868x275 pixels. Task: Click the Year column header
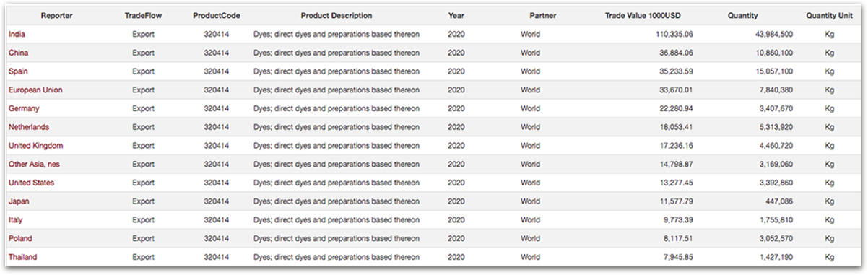click(456, 15)
